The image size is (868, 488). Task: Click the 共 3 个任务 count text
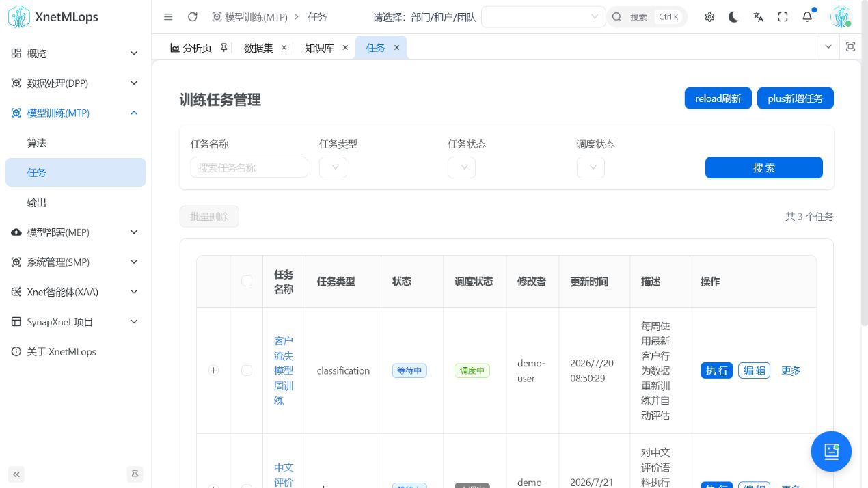[809, 217]
